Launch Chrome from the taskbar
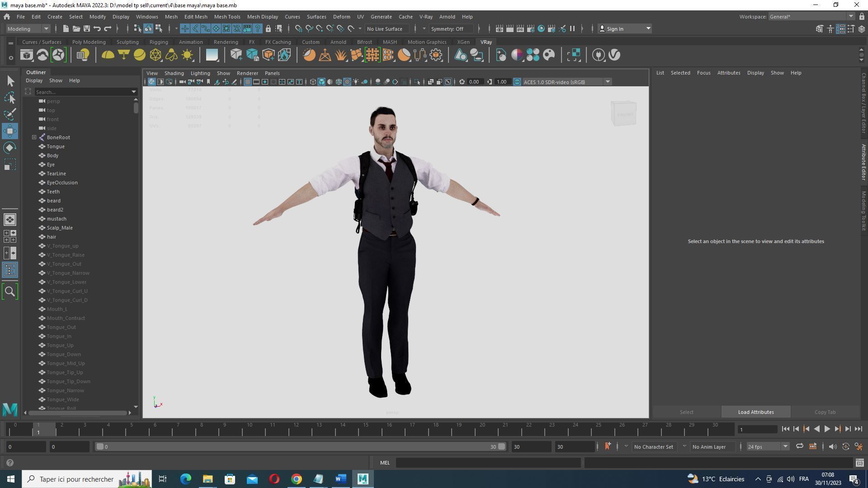The width and height of the screenshot is (868, 488). tap(297, 479)
